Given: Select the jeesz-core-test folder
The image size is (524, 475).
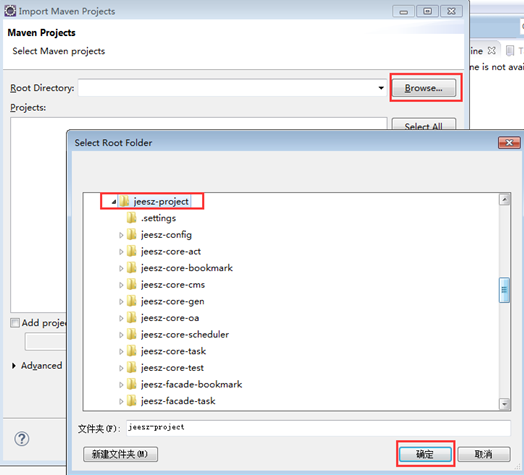Looking at the screenshot, I should point(172,368).
